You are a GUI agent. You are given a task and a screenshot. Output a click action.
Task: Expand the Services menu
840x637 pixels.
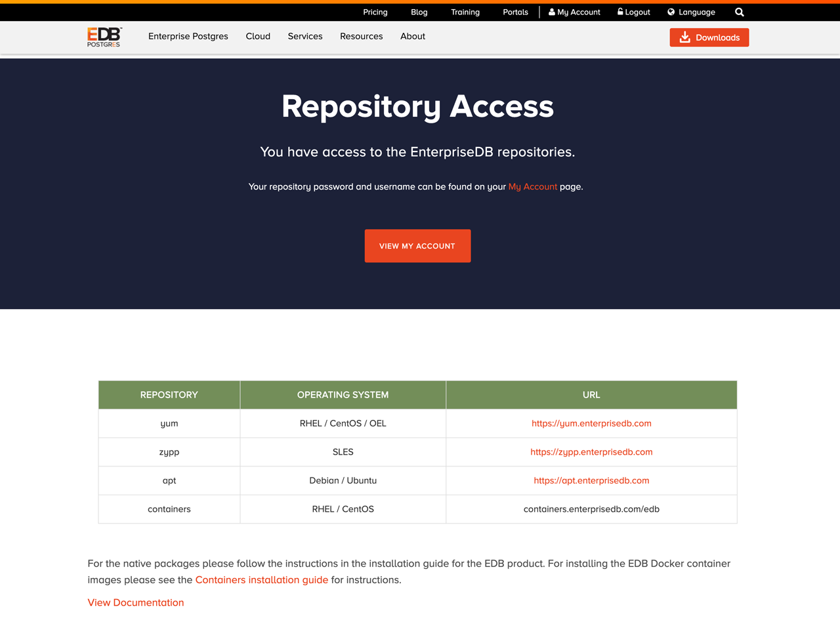click(x=305, y=36)
